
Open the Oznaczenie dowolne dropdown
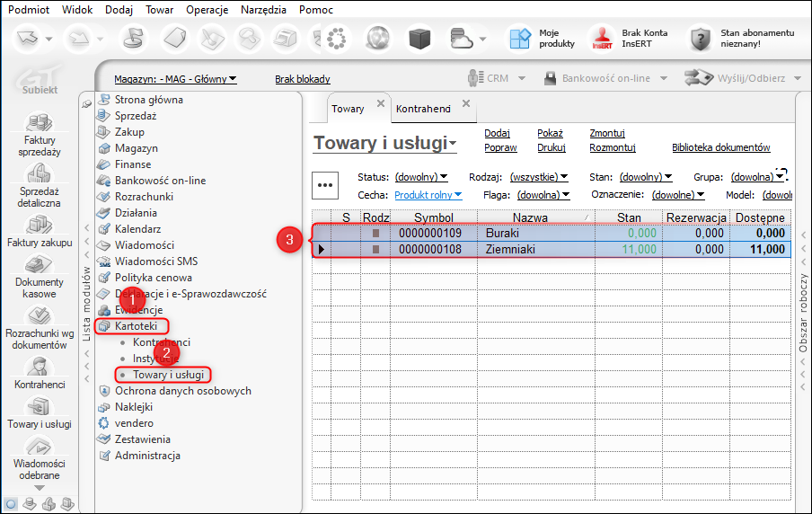tap(678, 195)
